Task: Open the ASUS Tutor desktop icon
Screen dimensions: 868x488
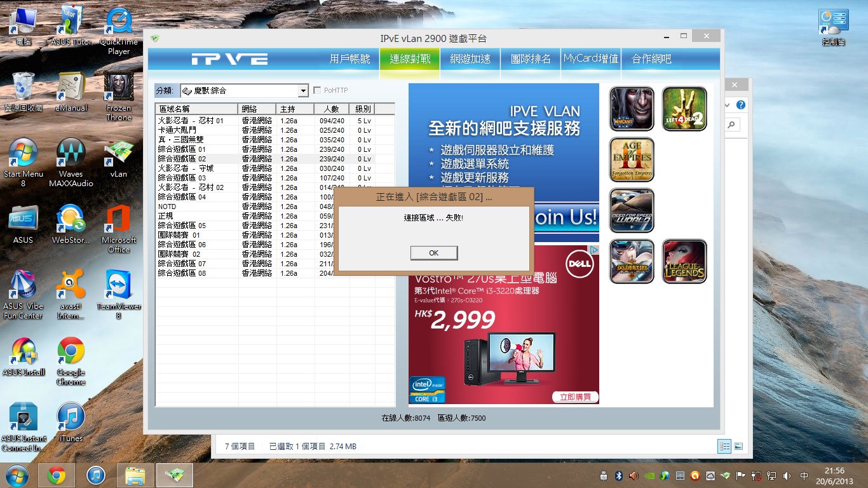Action: point(71,27)
